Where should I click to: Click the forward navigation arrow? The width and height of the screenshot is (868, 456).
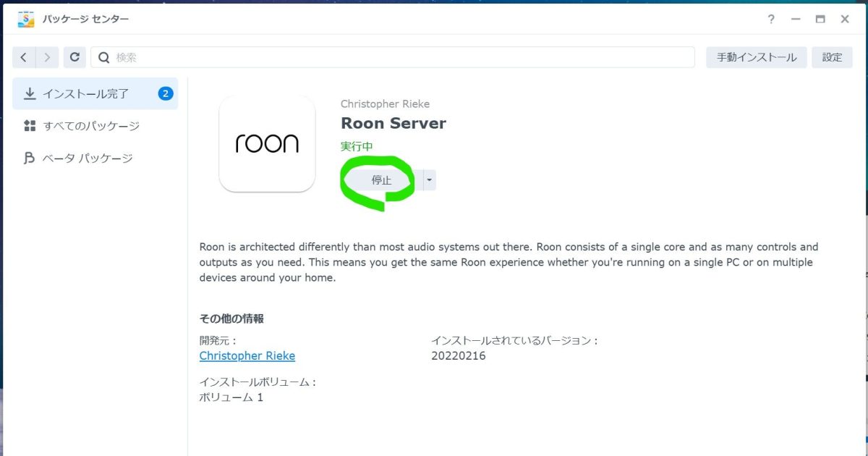coord(47,57)
